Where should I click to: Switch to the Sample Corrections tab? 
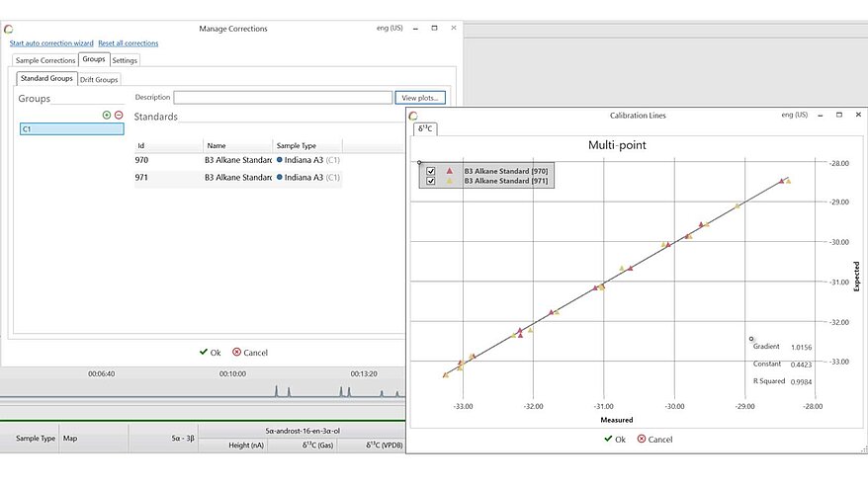44,60
